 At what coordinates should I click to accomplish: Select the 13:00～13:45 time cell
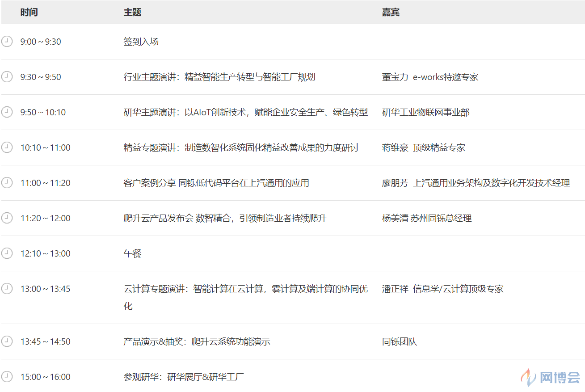pos(46,289)
